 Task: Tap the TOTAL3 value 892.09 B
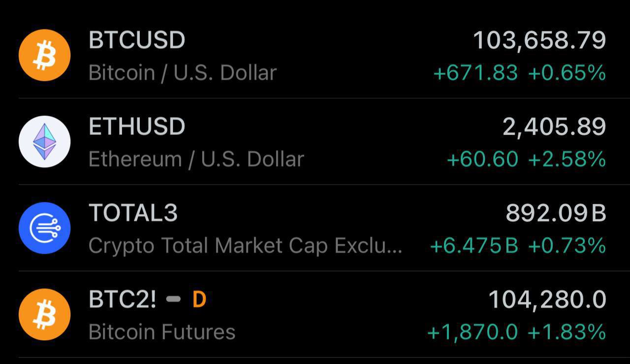(x=556, y=213)
